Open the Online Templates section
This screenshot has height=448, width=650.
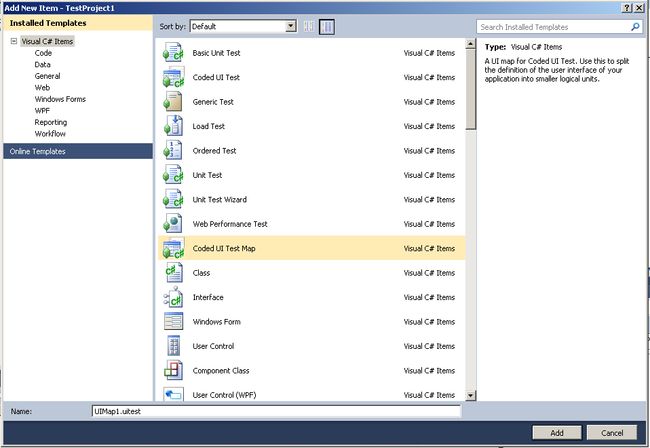pos(78,151)
